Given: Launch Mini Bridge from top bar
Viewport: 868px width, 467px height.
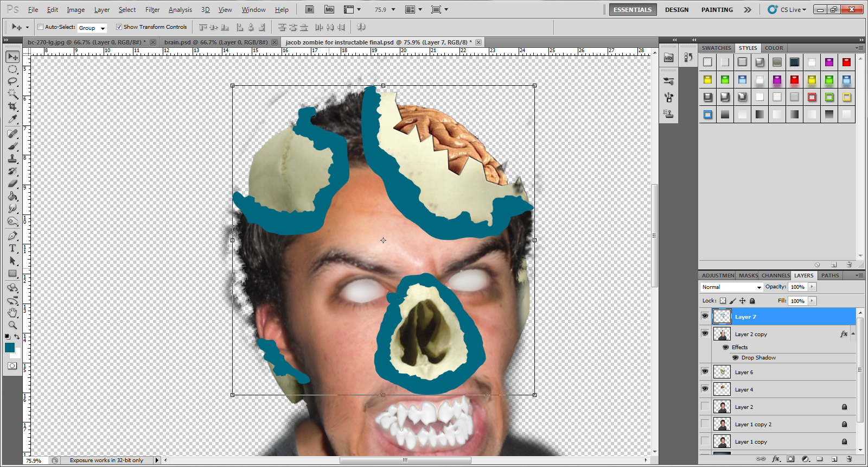Looking at the screenshot, I should pyautogui.click(x=329, y=9).
